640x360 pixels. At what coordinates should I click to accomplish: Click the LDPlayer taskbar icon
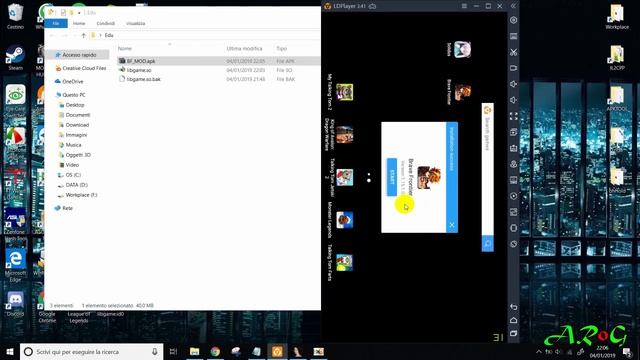pyautogui.click(x=277, y=351)
